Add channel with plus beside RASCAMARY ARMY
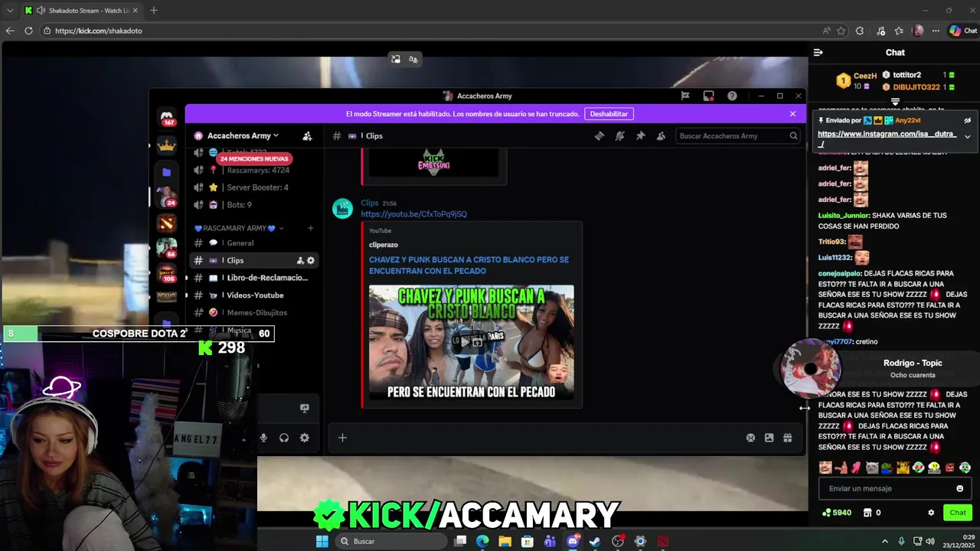The image size is (980, 551). 310,228
